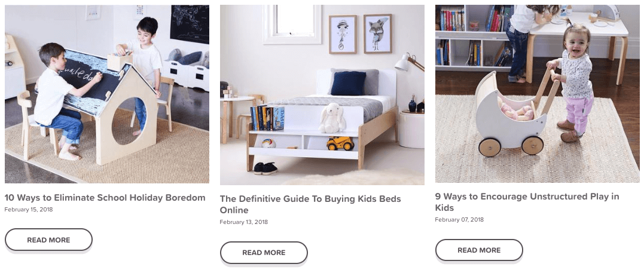
Task: Click the white stuffed bunny on the bed
Action: (x=332, y=118)
